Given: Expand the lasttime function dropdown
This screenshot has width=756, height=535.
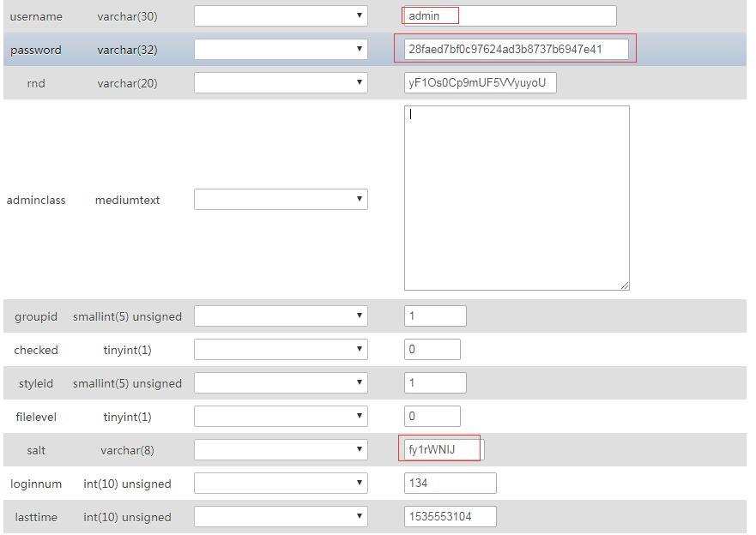Looking at the screenshot, I should [x=281, y=516].
